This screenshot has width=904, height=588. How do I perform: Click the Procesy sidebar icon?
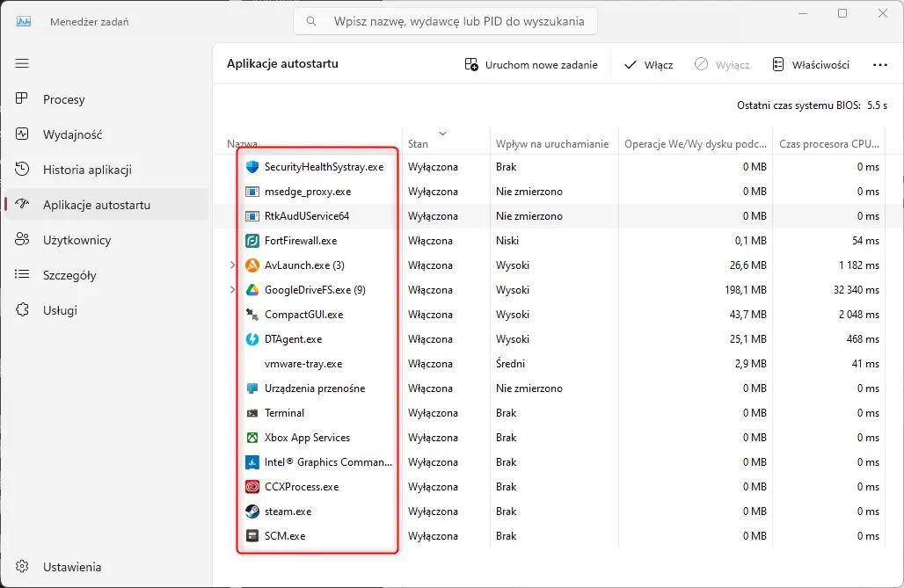[x=22, y=98]
